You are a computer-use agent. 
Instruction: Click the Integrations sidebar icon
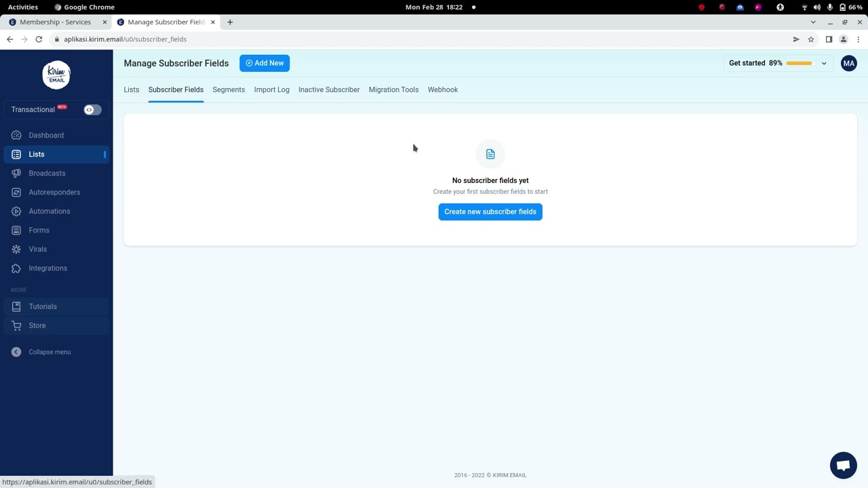(x=16, y=268)
